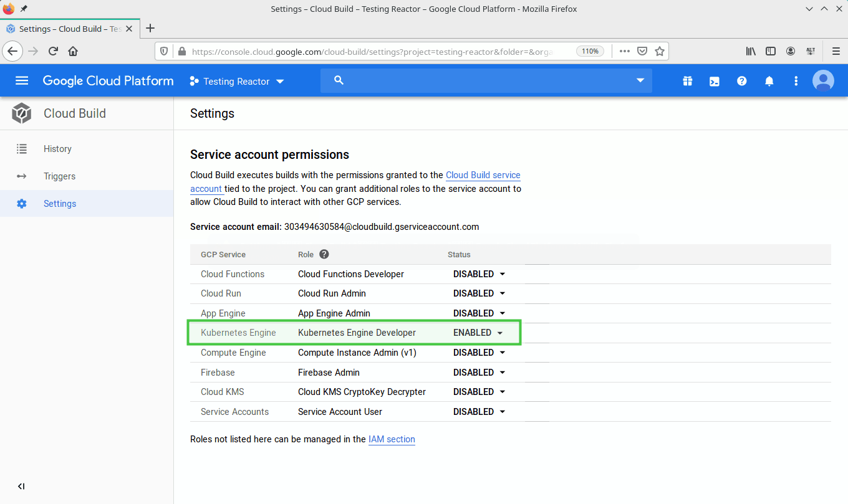This screenshot has height=504, width=848.
Task: Click the App Engine Admin role text
Action: pyautogui.click(x=334, y=313)
